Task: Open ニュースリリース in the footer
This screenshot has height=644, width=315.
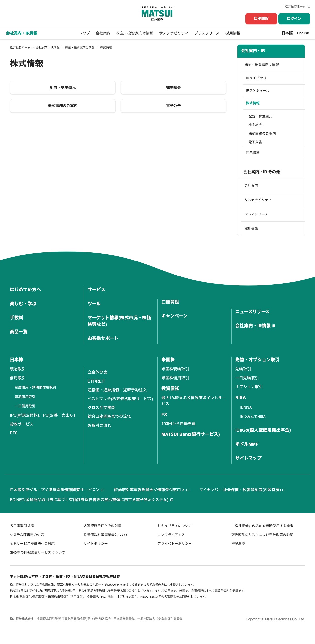Action: coord(252,312)
